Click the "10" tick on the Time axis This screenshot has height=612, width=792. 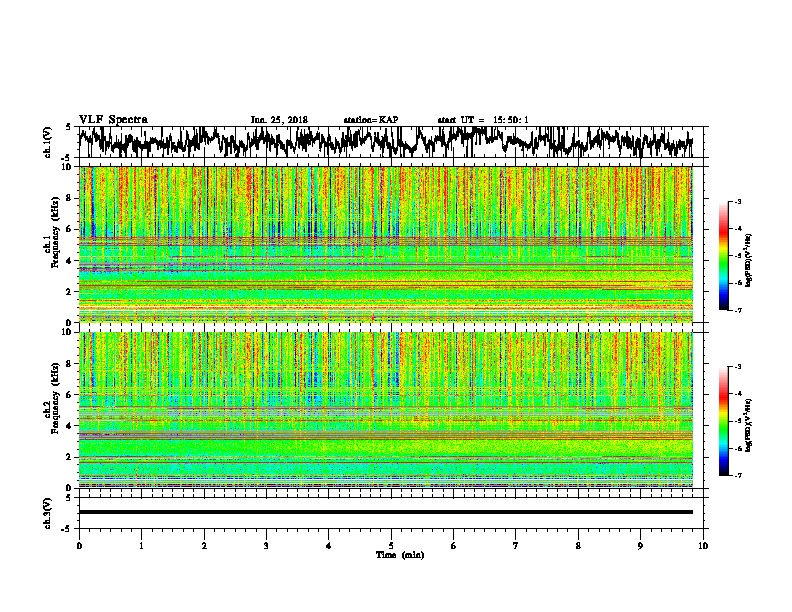point(703,546)
